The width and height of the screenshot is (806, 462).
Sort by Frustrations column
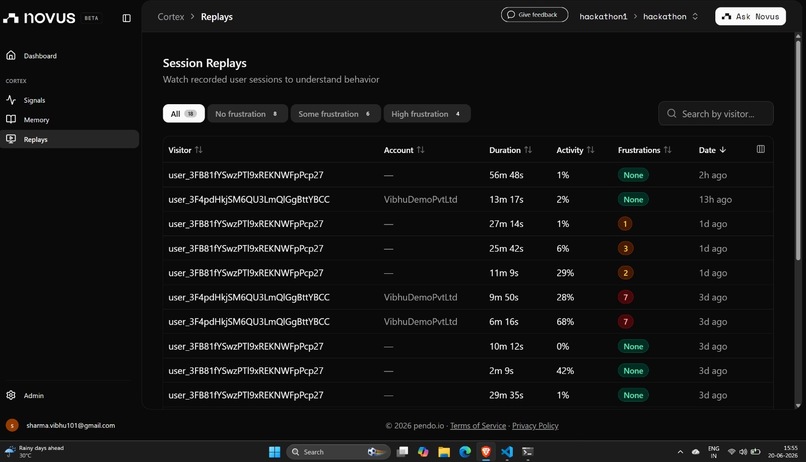pos(644,150)
